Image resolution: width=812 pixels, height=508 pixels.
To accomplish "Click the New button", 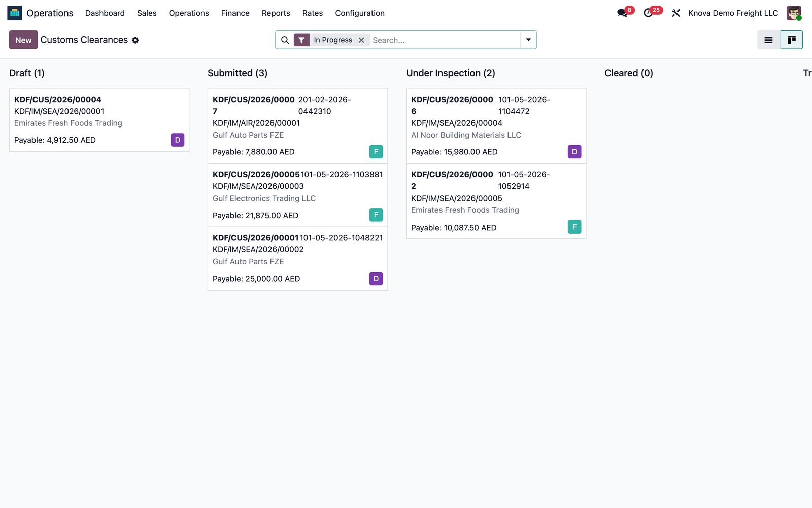I will pos(23,40).
